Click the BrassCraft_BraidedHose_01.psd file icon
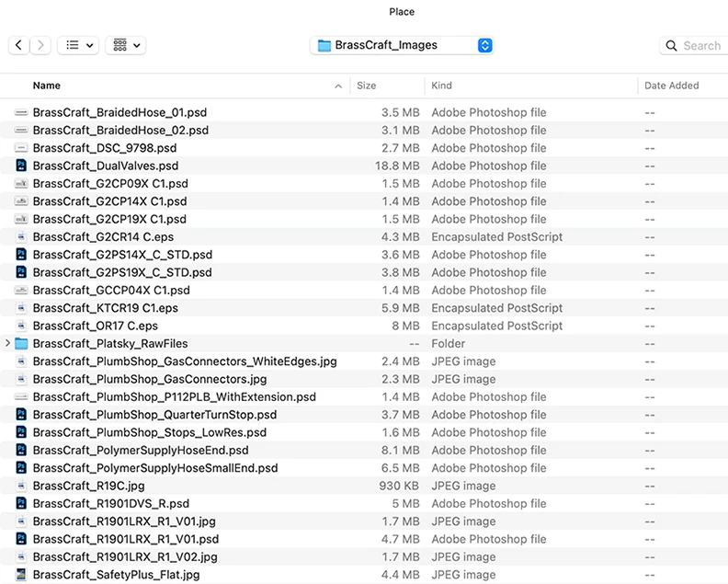Screen dimensions: 728x584 click(21, 112)
